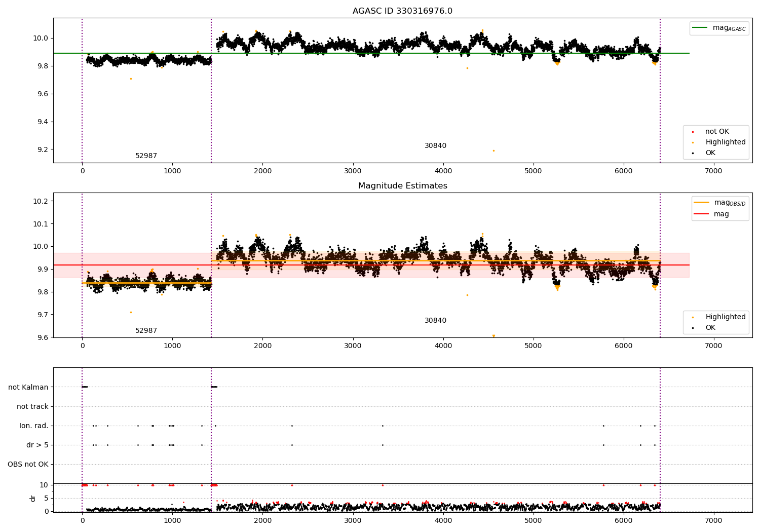Screen dimensions: 760x532
Task: Click x-axis tick 1000 under middle plot
Action: pos(172,346)
